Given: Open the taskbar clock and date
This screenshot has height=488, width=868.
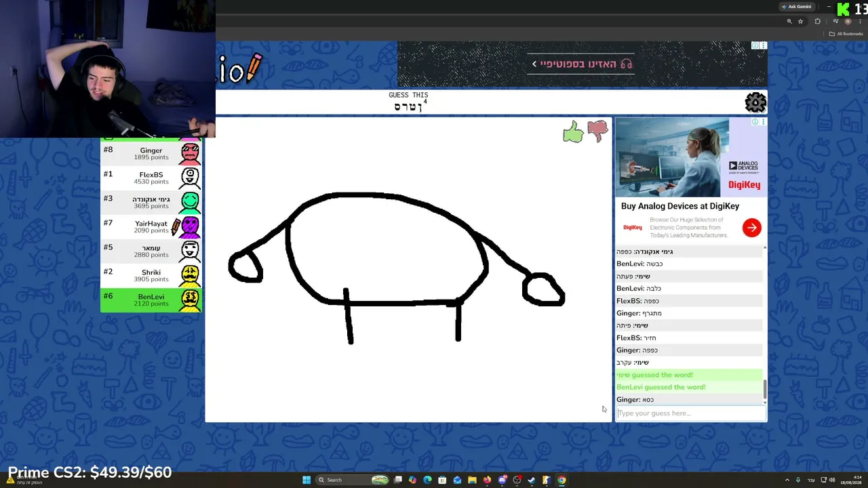Looking at the screenshot, I should tap(852, 480).
